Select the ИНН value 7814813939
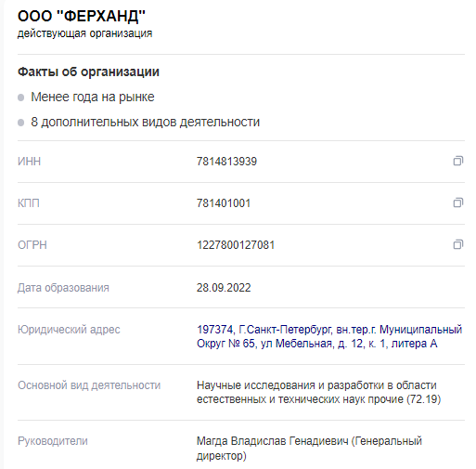Viewport: 476px width, 469px height. click(x=226, y=162)
